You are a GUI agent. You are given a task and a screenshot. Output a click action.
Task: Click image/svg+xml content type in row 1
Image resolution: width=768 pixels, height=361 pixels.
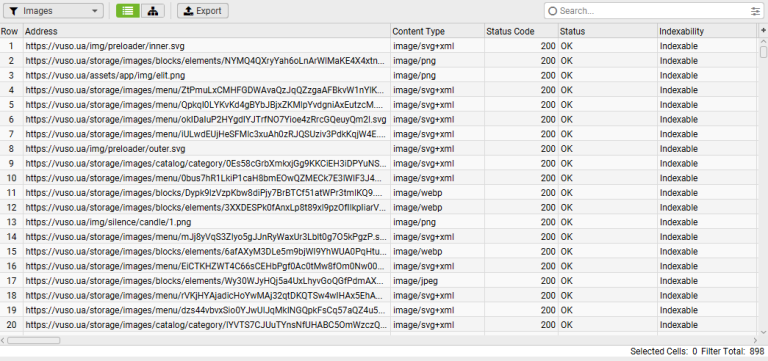pos(437,46)
